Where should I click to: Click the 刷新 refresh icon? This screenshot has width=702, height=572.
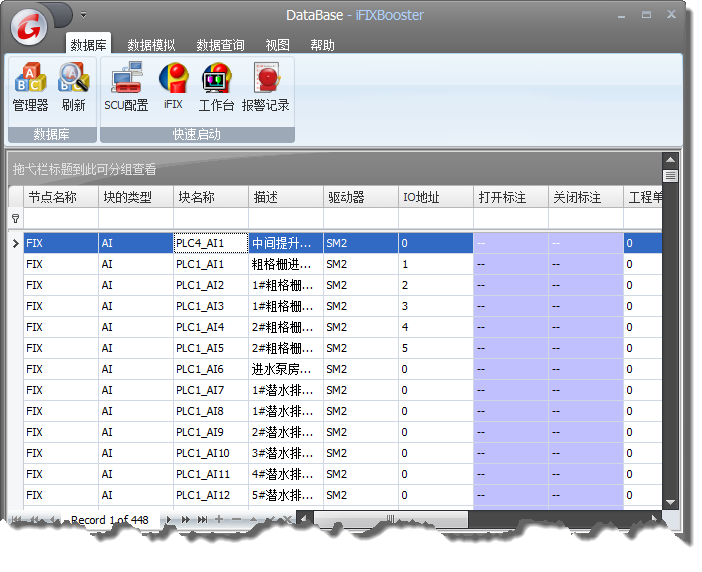click(x=73, y=88)
